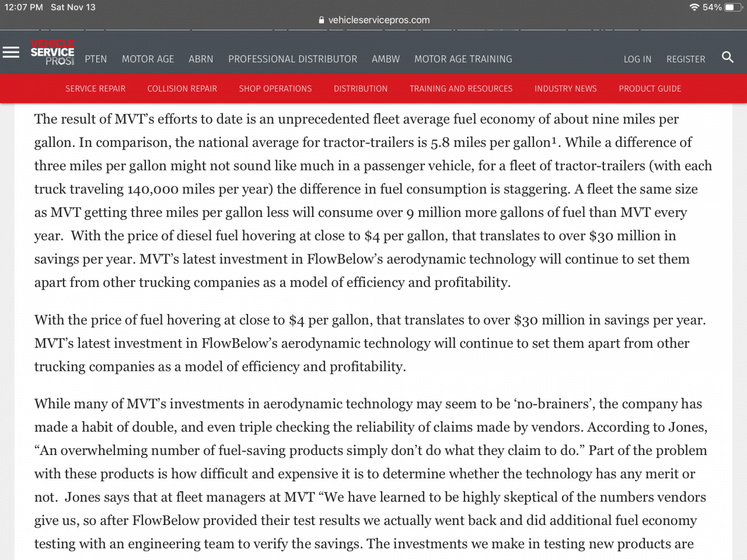Screen dimensions: 747x560
Task: Click the Register button
Action: coord(686,60)
